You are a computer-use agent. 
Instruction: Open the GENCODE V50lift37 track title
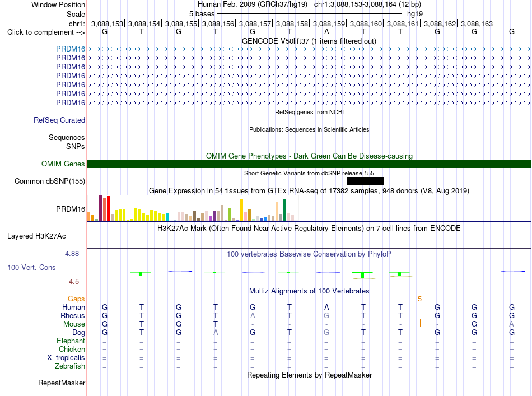(x=309, y=41)
